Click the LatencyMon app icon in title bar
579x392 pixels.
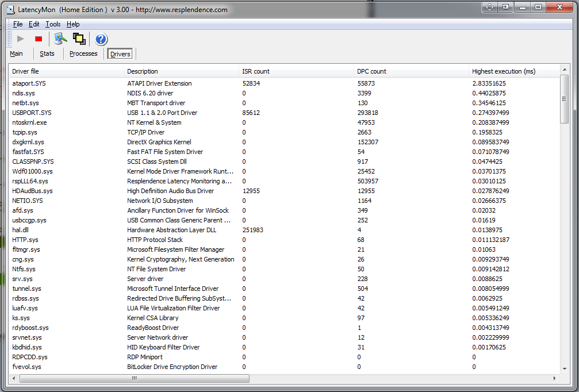10,9
